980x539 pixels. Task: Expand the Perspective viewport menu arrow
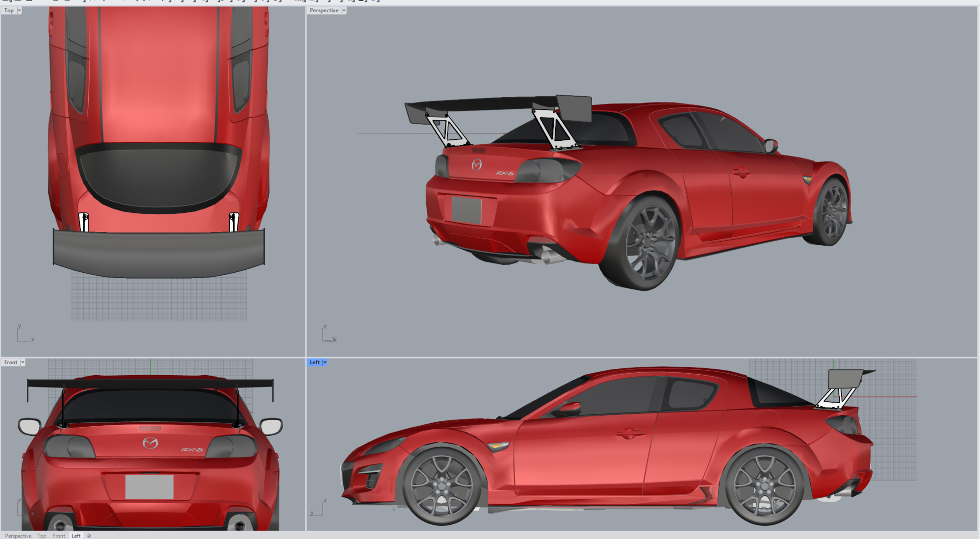coord(344,10)
